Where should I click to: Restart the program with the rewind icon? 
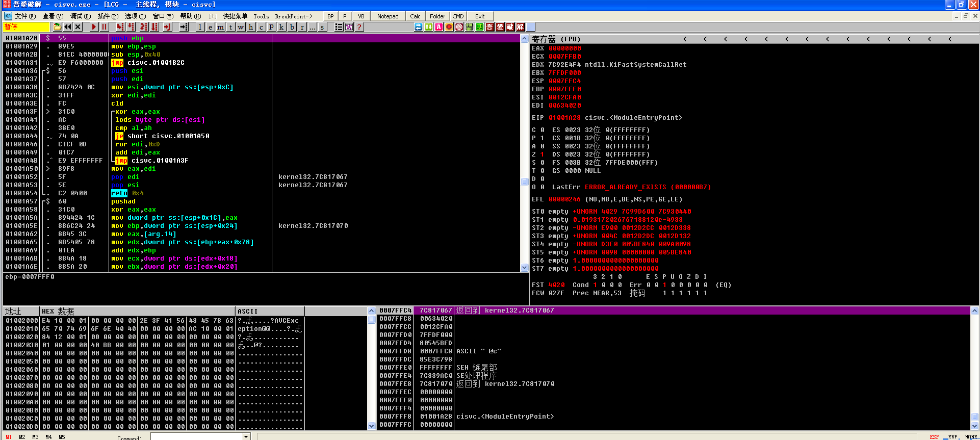click(x=68, y=27)
